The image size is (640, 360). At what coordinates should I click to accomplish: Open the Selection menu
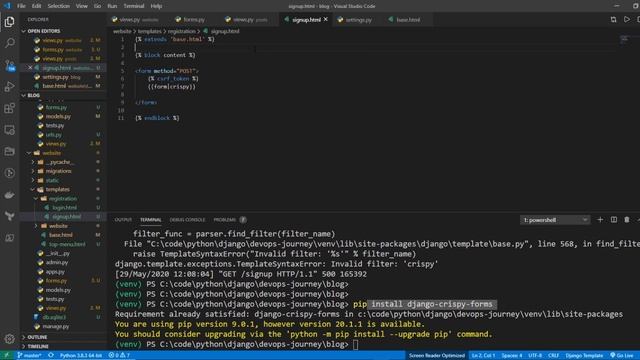click(x=58, y=6)
